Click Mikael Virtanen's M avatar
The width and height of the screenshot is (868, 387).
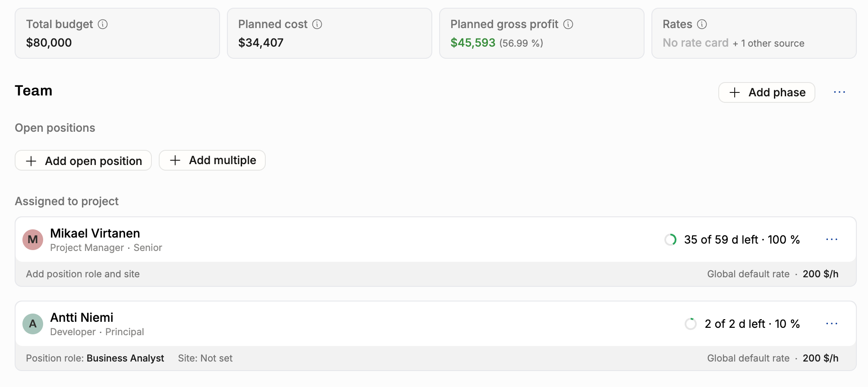point(33,240)
